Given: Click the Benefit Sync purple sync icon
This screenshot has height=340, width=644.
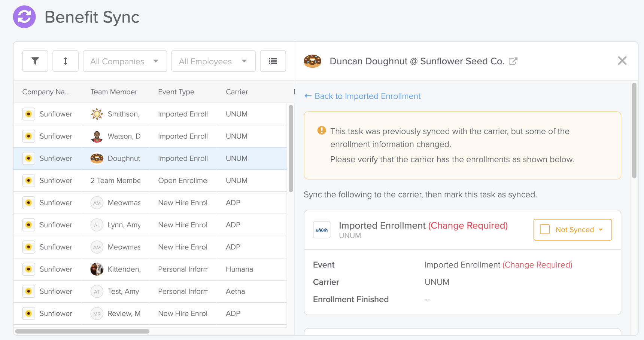Looking at the screenshot, I should pos(24,17).
